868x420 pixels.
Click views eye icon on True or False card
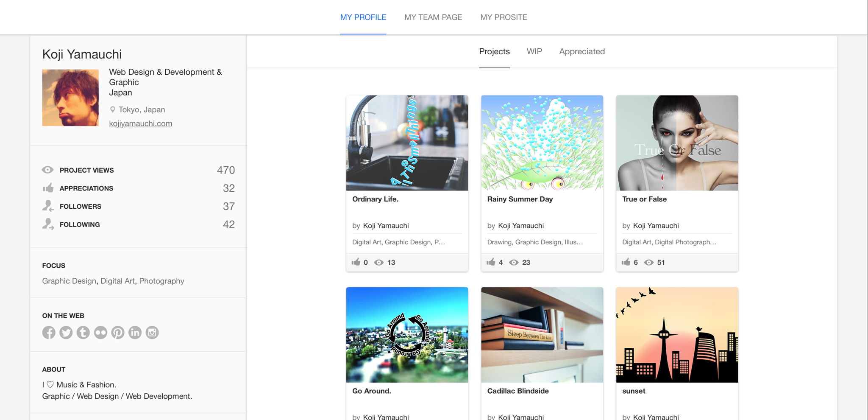coord(649,263)
